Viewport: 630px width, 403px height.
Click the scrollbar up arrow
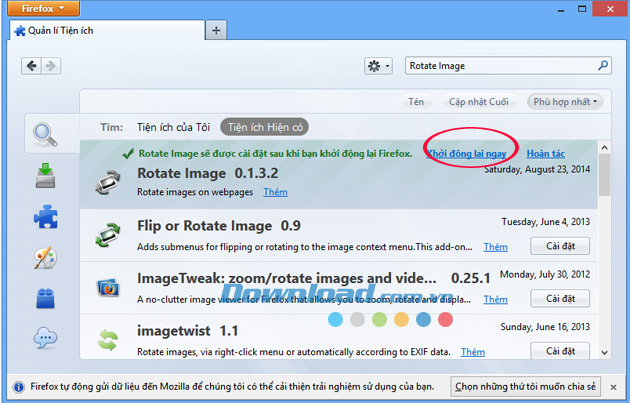604,147
